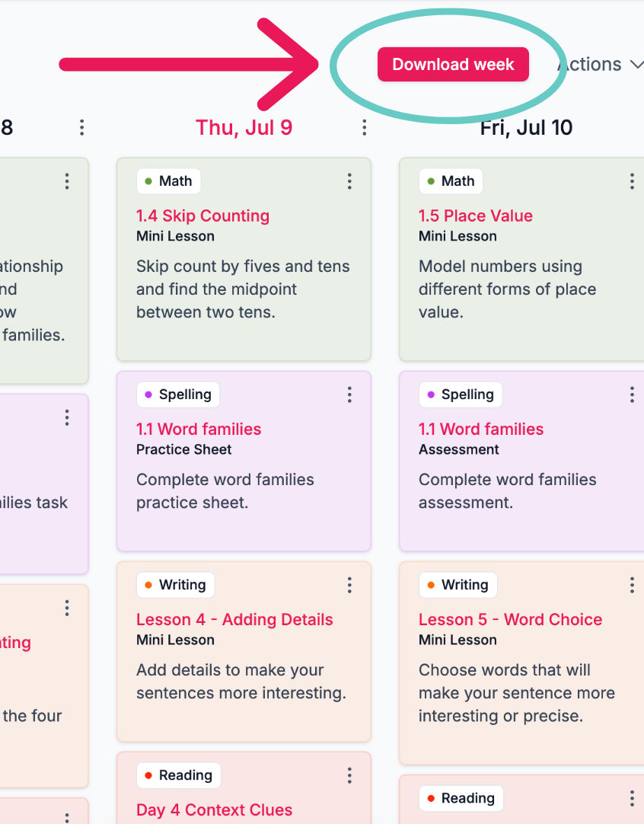Image resolution: width=644 pixels, height=824 pixels.
Task: Open the Day 4 Context Clues link
Action: (215, 810)
